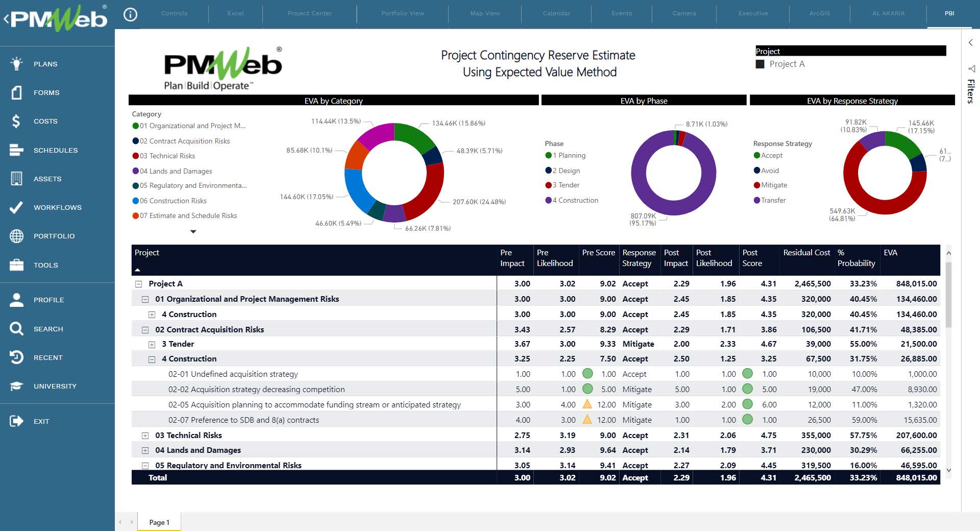Click the Exit door icon
Viewport: 980px width, 531px height.
point(16,421)
